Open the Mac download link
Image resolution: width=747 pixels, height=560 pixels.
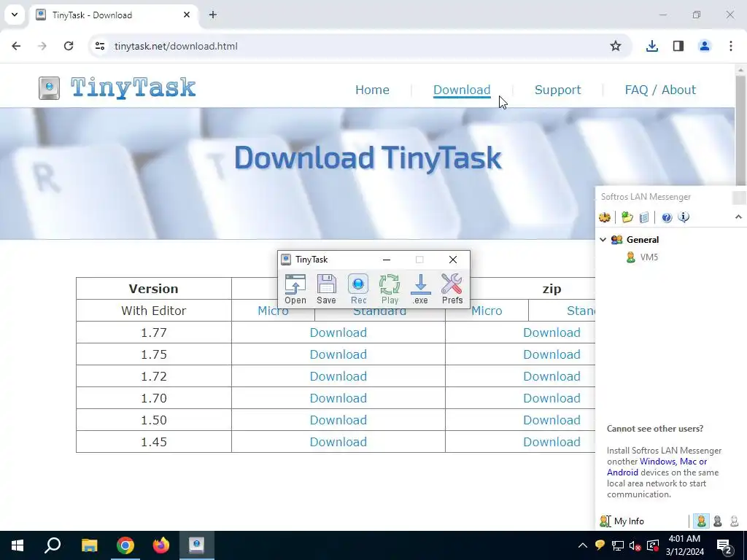pos(688,462)
